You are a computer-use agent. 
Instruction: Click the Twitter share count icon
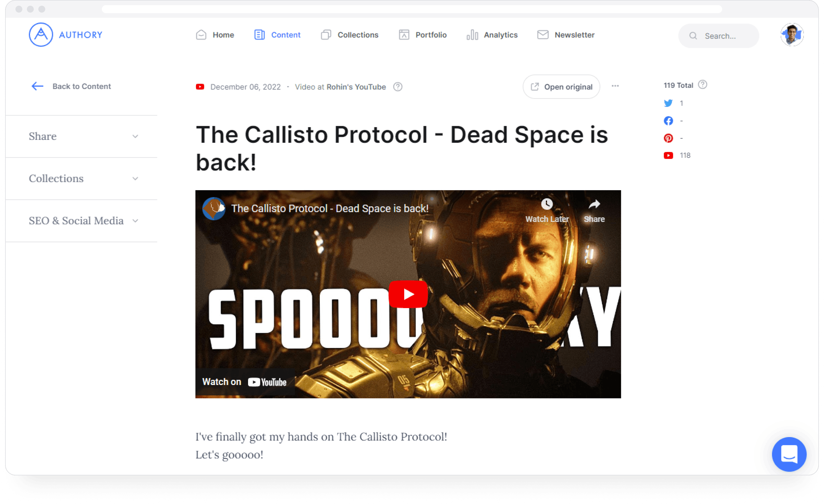[668, 103]
